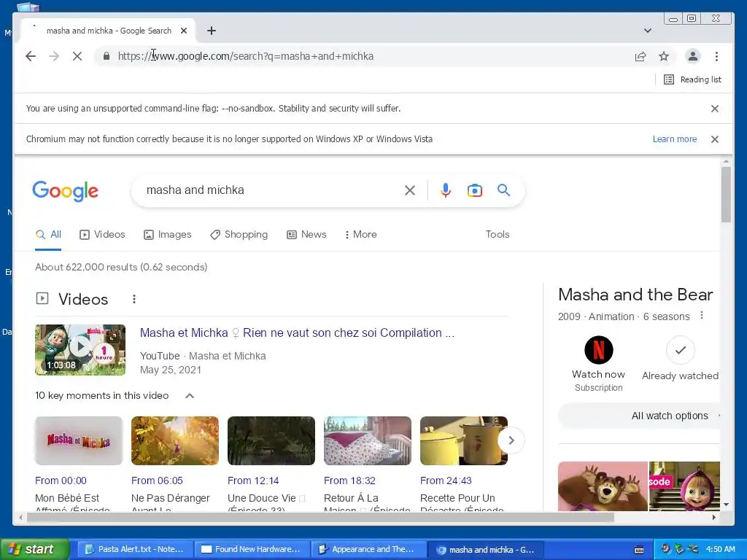Switch to Found New Hardware in the taskbar

pos(252,550)
